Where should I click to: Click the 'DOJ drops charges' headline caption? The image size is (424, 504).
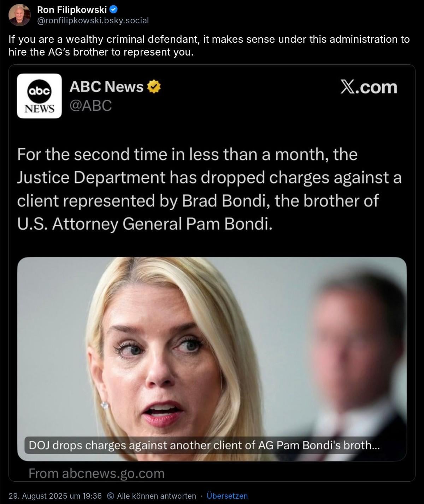[x=204, y=445]
